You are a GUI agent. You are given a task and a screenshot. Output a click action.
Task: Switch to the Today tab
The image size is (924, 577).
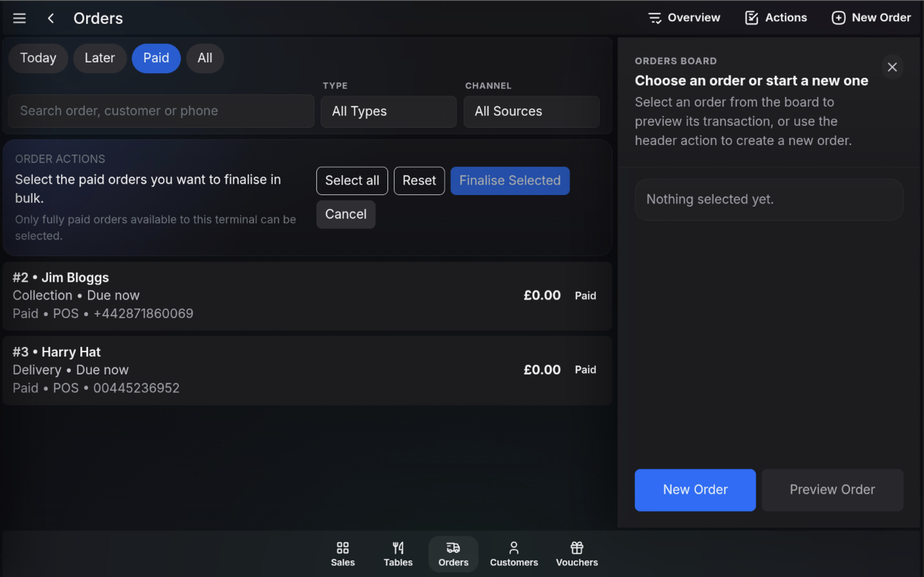point(38,58)
